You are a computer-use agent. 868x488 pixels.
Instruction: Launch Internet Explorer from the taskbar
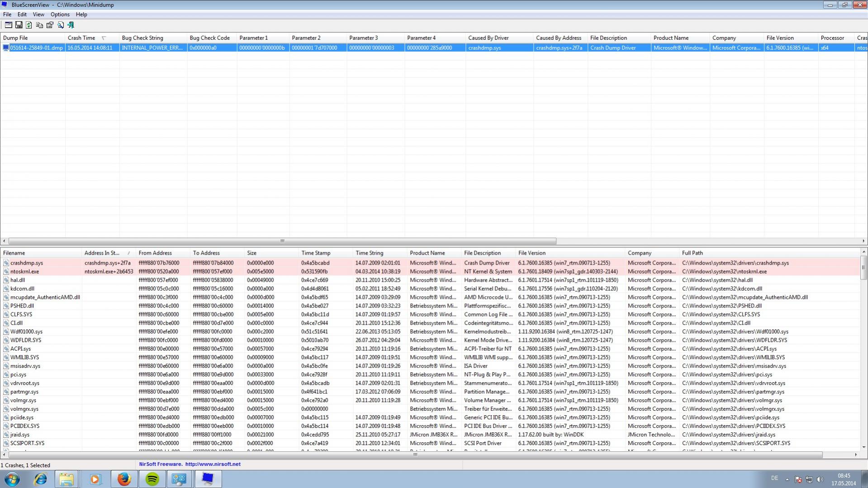41,479
